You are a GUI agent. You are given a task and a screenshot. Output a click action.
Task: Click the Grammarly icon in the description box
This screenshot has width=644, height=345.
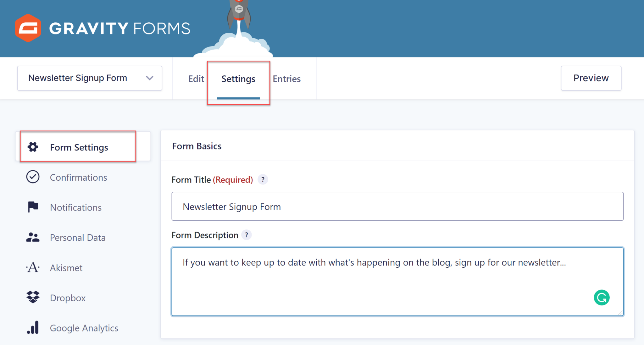point(602,297)
